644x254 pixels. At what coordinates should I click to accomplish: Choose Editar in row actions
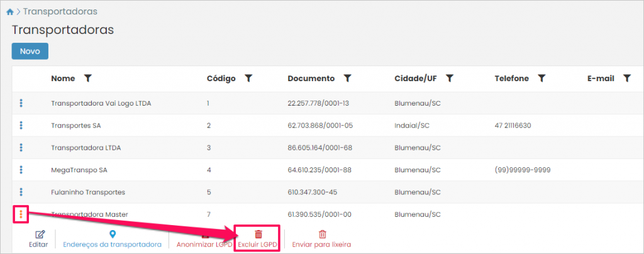click(38, 239)
